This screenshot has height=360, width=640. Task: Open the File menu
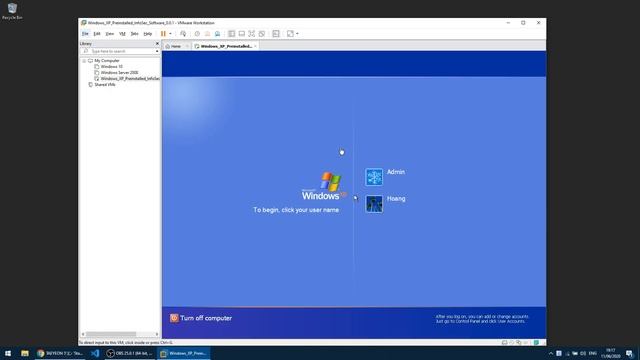point(85,34)
